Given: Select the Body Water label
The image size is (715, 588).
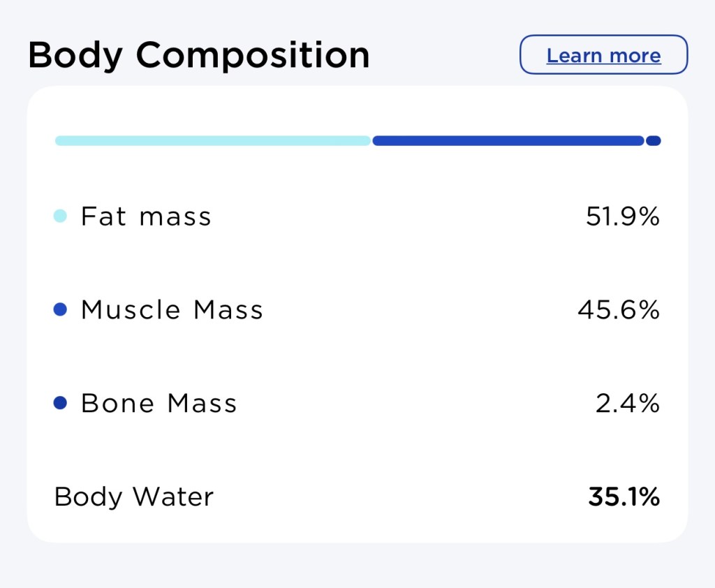Looking at the screenshot, I should tap(133, 497).
